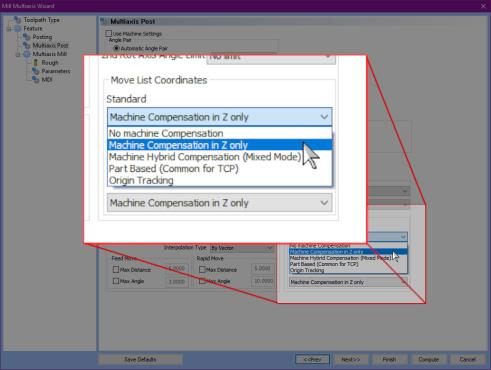Open the Parameters tree icon
This screenshot has width=491, height=370.
[36, 71]
